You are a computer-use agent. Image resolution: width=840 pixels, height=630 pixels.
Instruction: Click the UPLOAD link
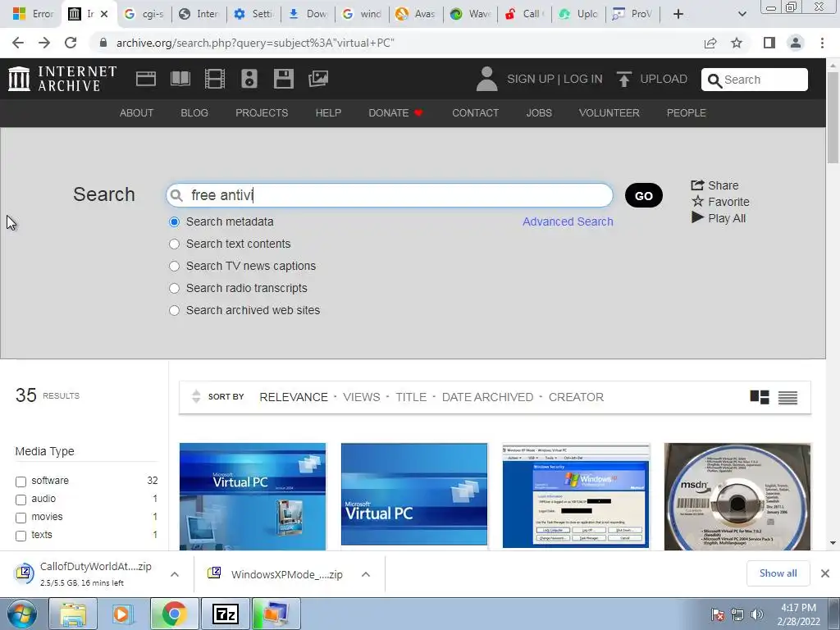point(664,79)
